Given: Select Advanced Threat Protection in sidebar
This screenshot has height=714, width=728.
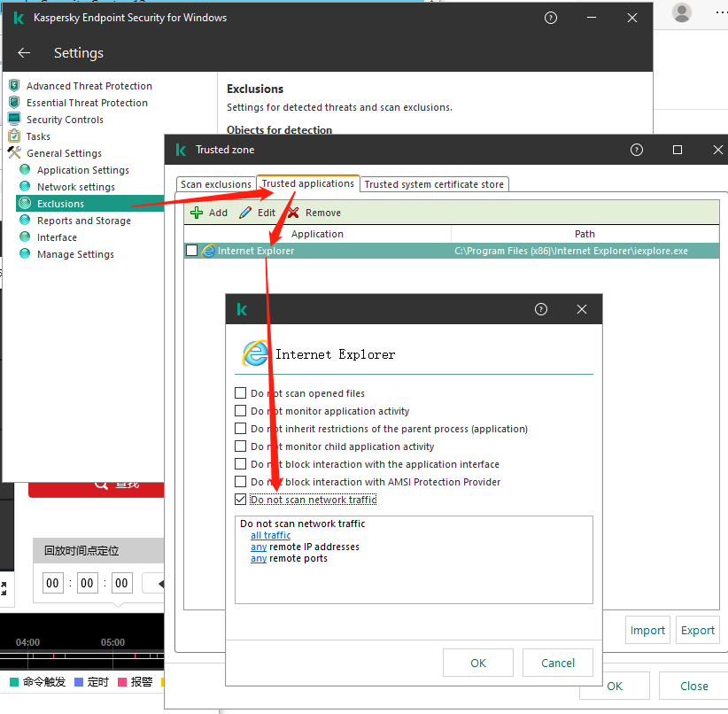Looking at the screenshot, I should (x=89, y=86).
